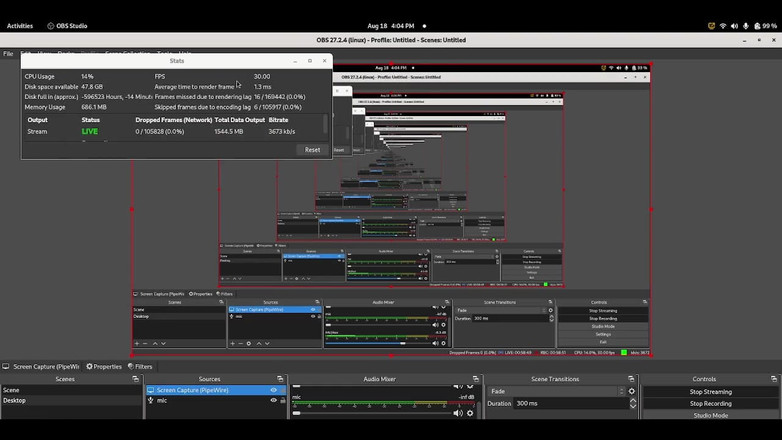782x440 pixels.
Task: Open mic audio settings gear in mixer
Action: coord(470,413)
